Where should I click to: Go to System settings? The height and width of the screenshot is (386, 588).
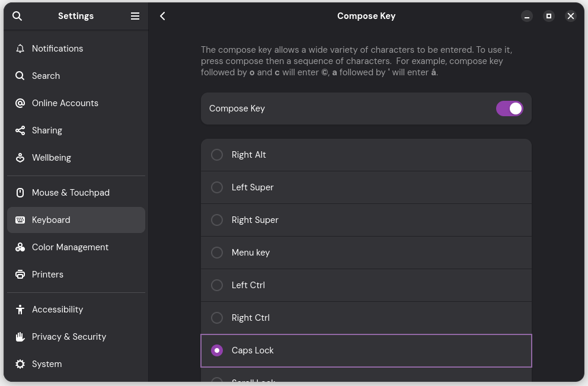[x=47, y=364]
